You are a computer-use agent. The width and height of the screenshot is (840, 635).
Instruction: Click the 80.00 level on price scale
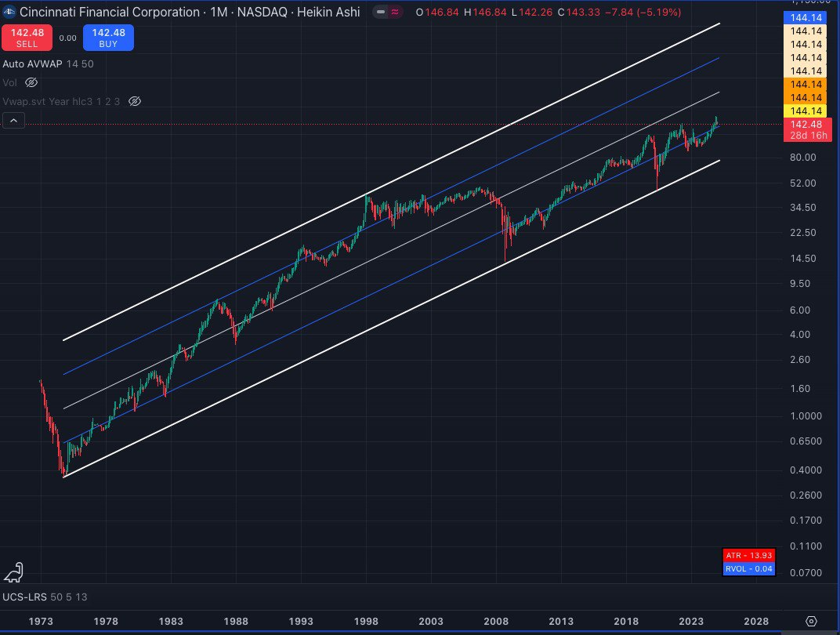[804, 158]
